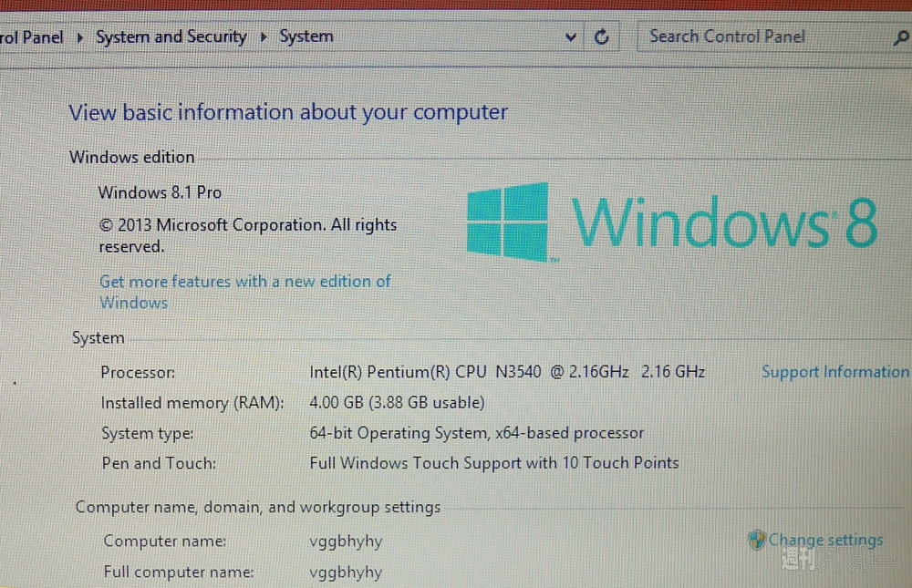Click the Computer name: label
The width and height of the screenshot is (912, 588).
165,541
